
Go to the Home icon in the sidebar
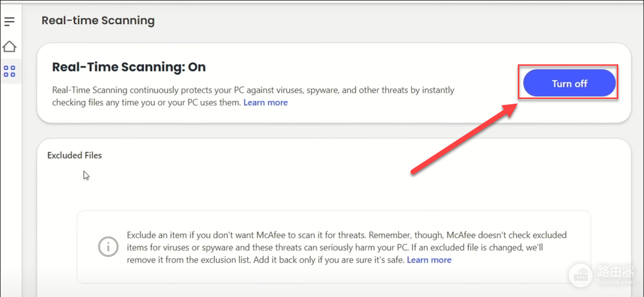click(x=9, y=46)
